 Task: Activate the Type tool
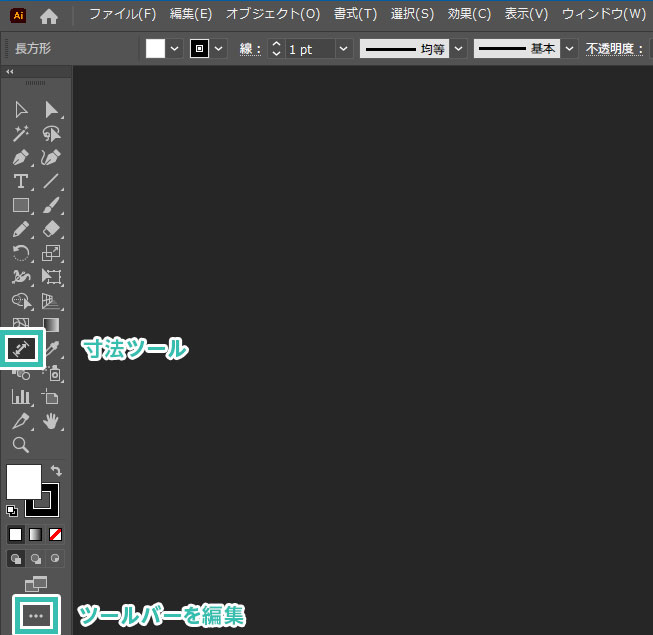pos(21,182)
